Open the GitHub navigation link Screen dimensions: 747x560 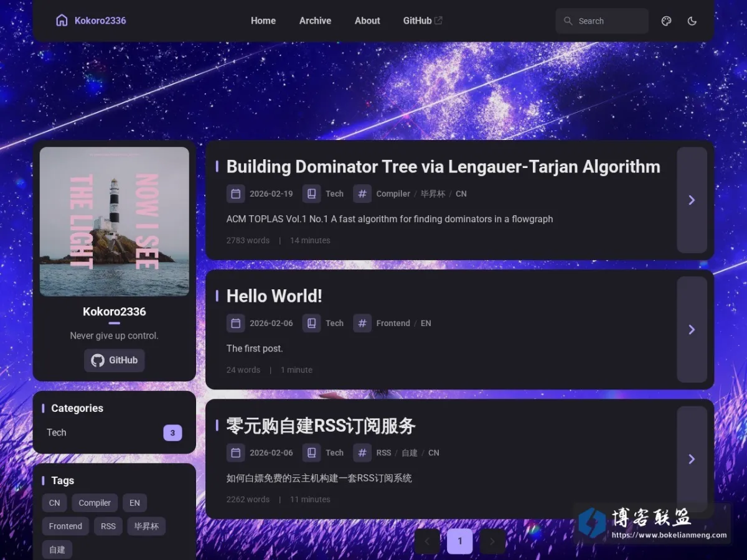coord(423,21)
